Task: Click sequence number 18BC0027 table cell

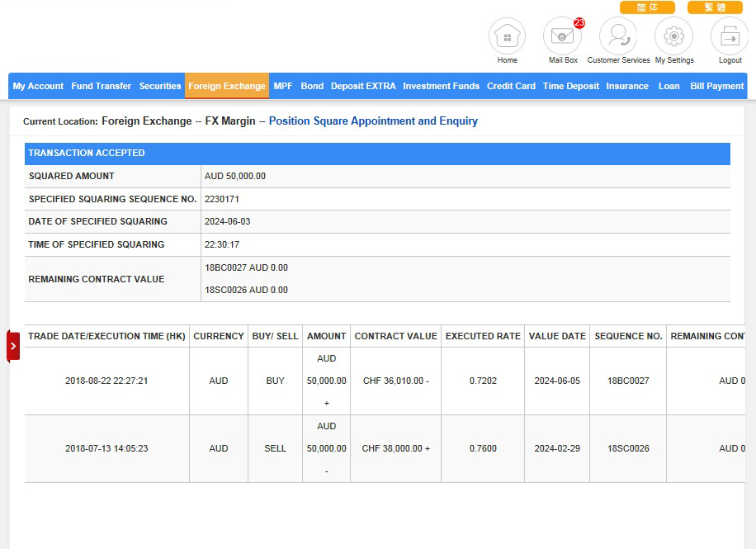Action: tap(628, 381)
